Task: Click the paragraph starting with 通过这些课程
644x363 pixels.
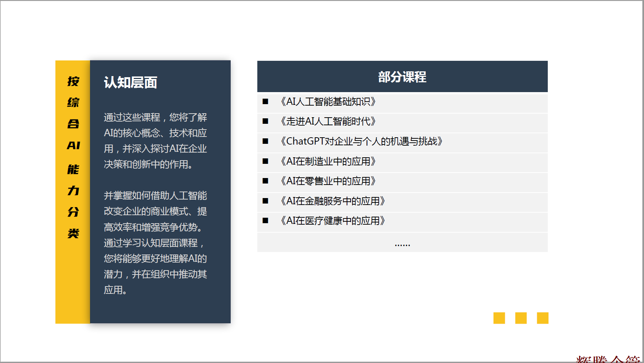Action: (155, 141)
